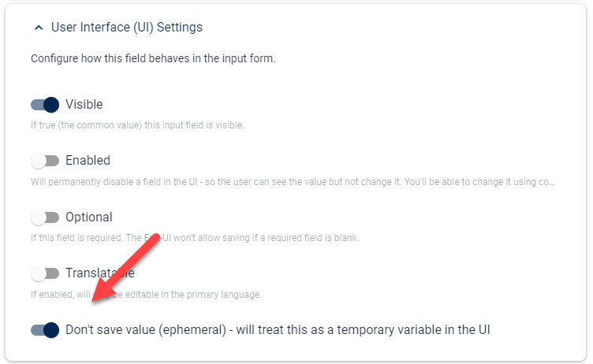Disable the Don't save value (ephemeral) switch
593x364 pixels.
(x=45, y=330)
